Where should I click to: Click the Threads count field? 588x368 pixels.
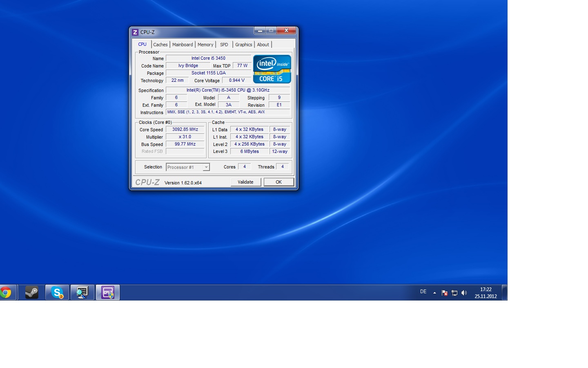[283, 167]
